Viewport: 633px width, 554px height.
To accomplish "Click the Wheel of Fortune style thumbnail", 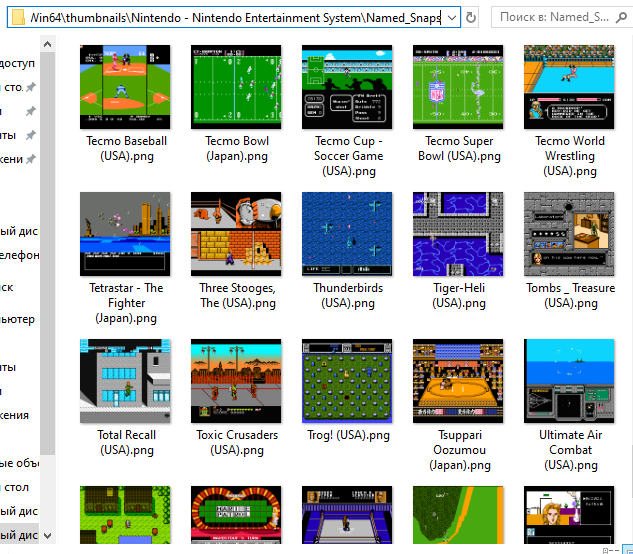I will click(236, 515).
